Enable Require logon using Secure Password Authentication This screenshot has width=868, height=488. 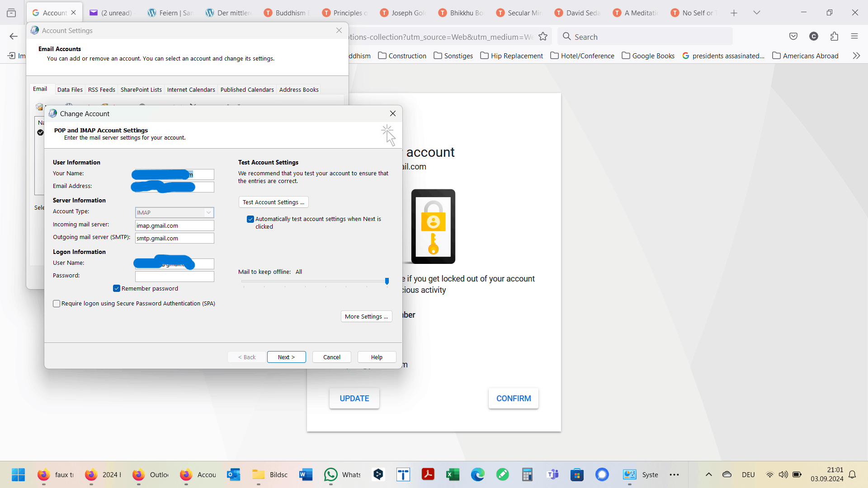click(57, 304)
